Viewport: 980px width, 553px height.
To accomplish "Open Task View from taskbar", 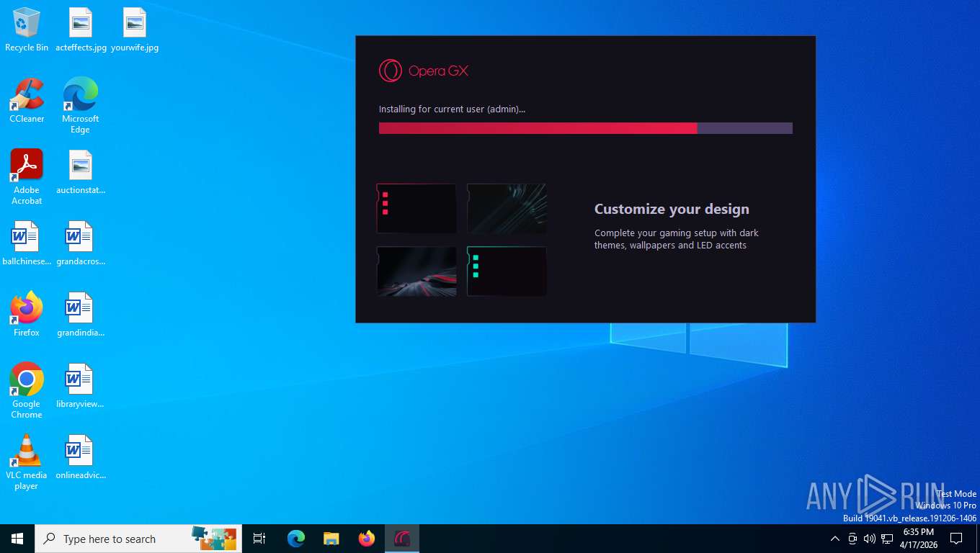I will click(x=259, y=539).
